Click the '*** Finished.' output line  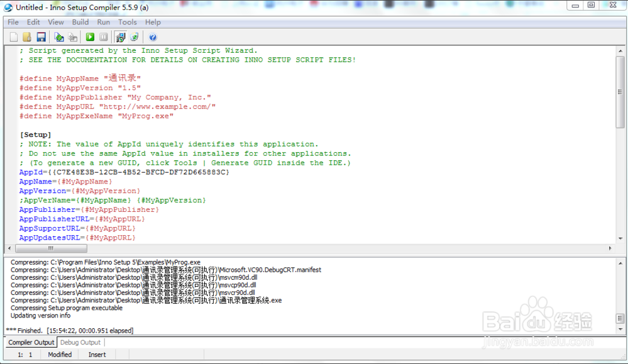point(70,331)
